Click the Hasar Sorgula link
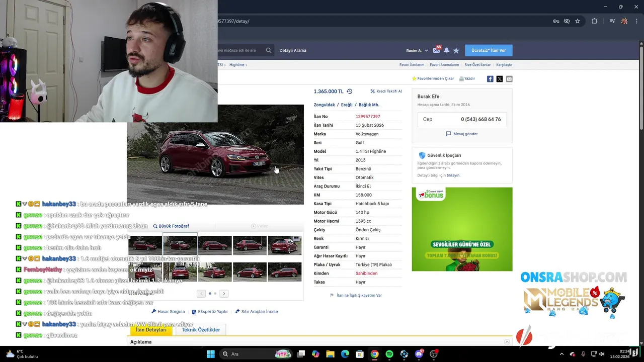 click(x=168, y=312)
